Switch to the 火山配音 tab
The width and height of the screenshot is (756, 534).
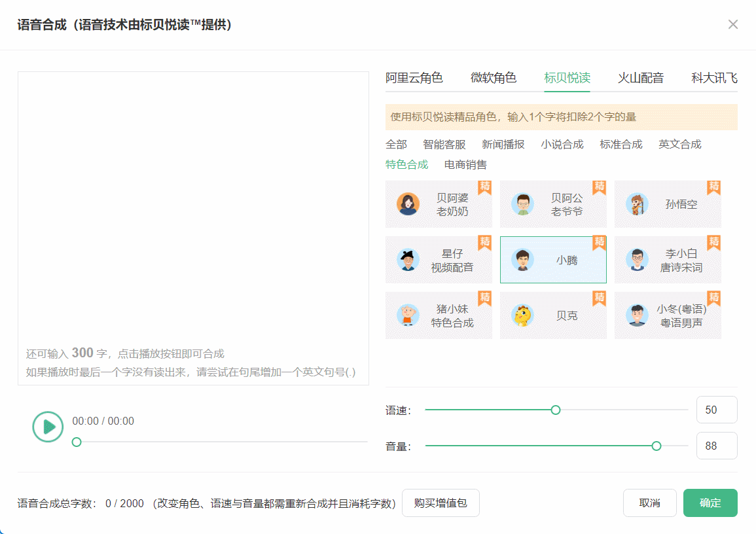coord(641,78)
